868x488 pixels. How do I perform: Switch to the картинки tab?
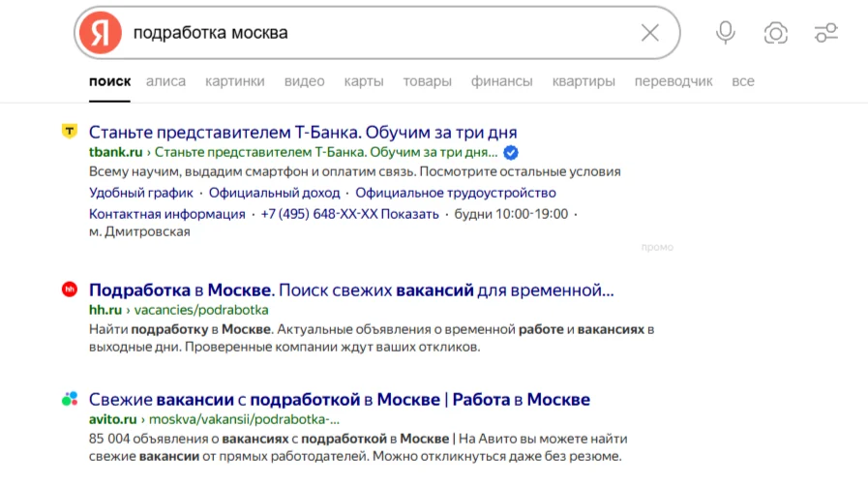tap(235, 81)
